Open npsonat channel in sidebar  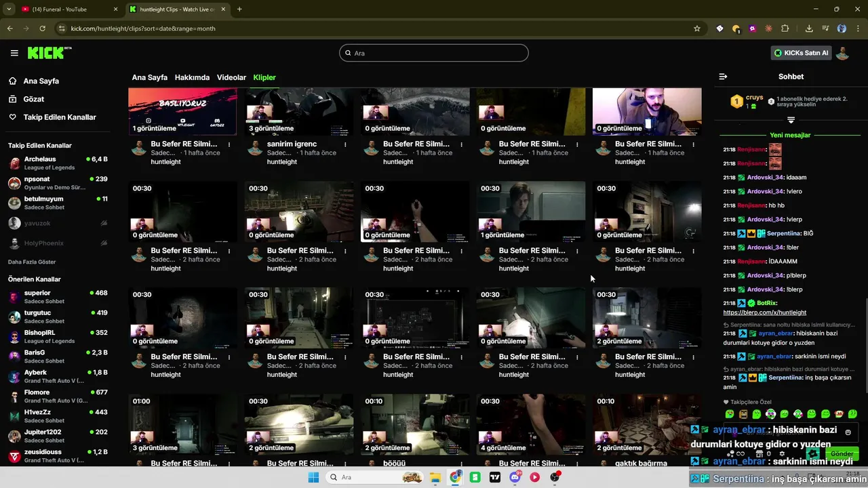click(x=58, y=183)
